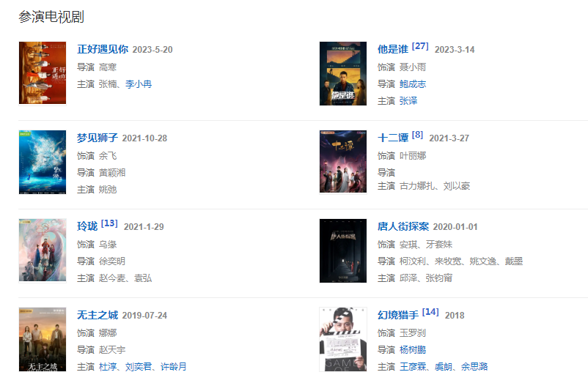Follow reference [27] next to 他是谁

(x=420, y=46)
